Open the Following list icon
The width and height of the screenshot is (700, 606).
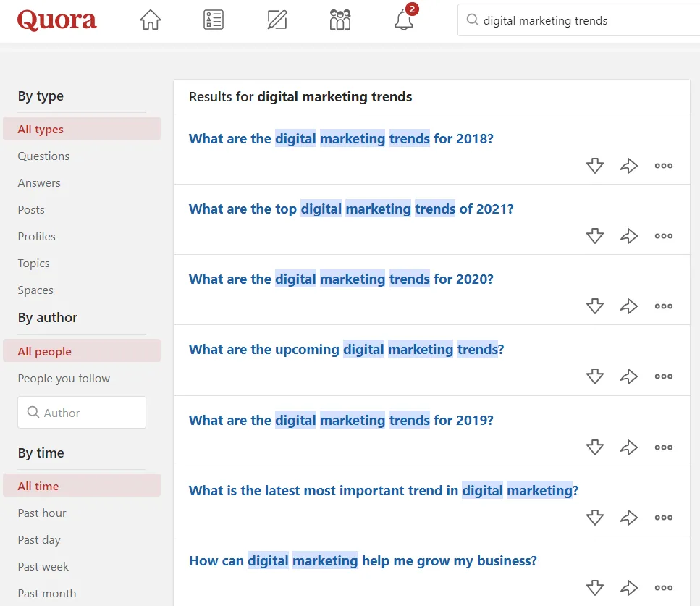[214, 20]
